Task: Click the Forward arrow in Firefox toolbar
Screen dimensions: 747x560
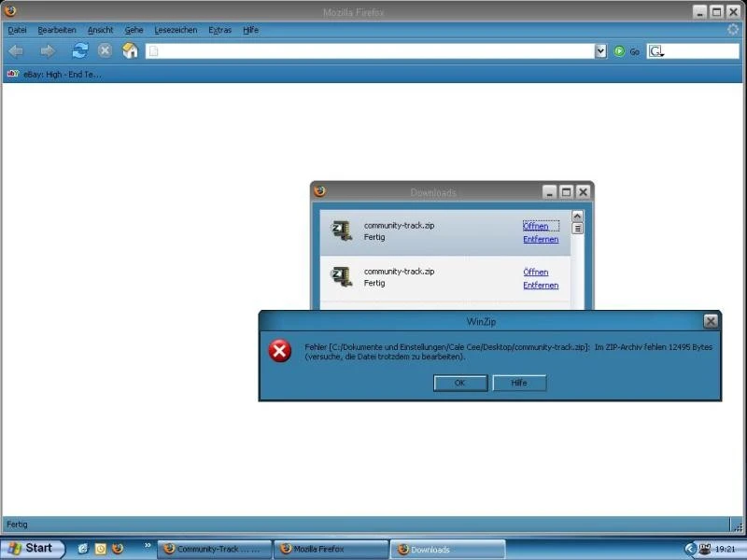Action: tap(47, 51)
